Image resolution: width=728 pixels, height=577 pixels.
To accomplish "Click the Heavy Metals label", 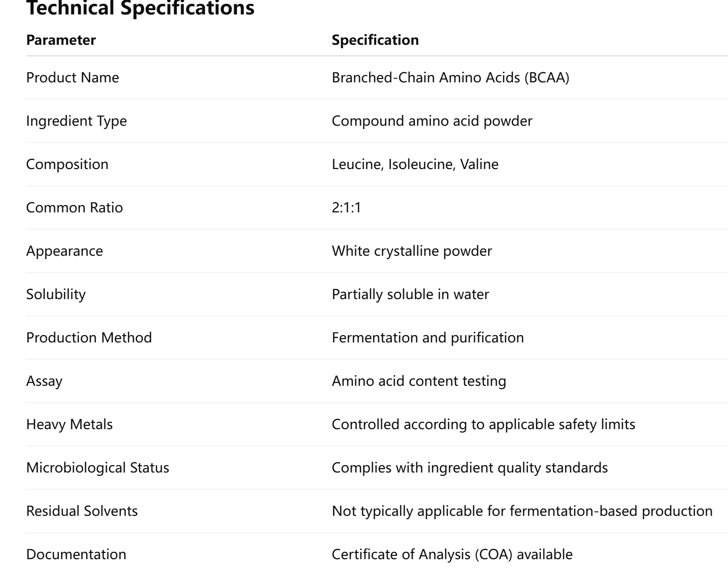I will click(69, 424).
